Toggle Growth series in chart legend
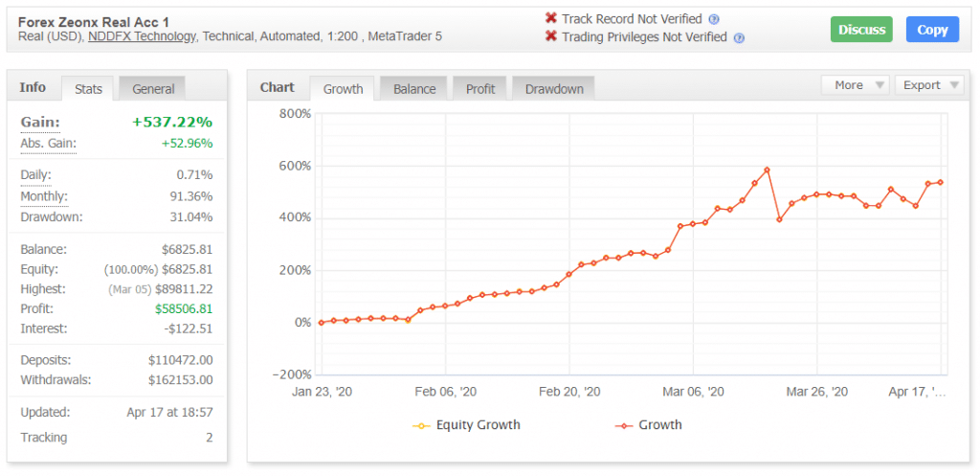The height and width of the screenshot is (476, 980). pyautogui.click(x=650, y=424)
